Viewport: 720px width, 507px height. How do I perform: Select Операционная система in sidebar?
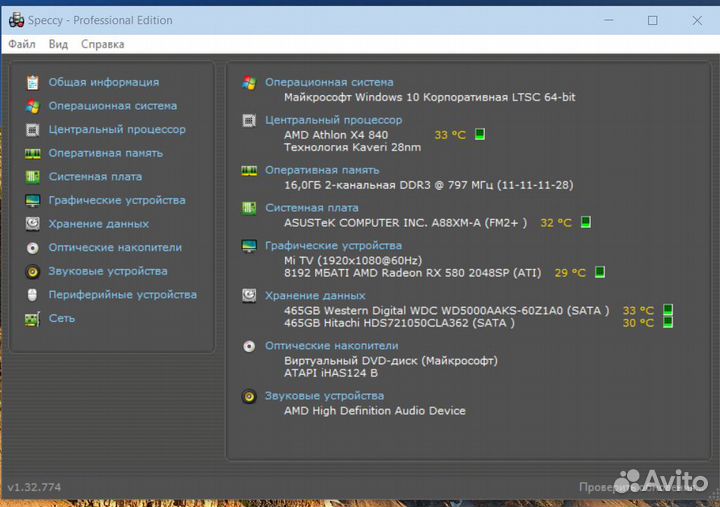(112, 106)
